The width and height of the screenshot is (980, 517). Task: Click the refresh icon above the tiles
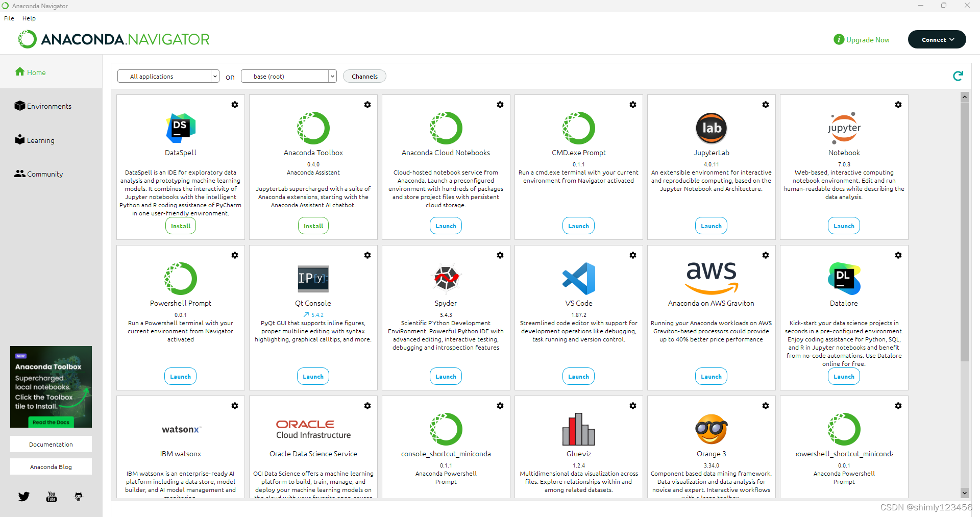[x=958, y=76]
